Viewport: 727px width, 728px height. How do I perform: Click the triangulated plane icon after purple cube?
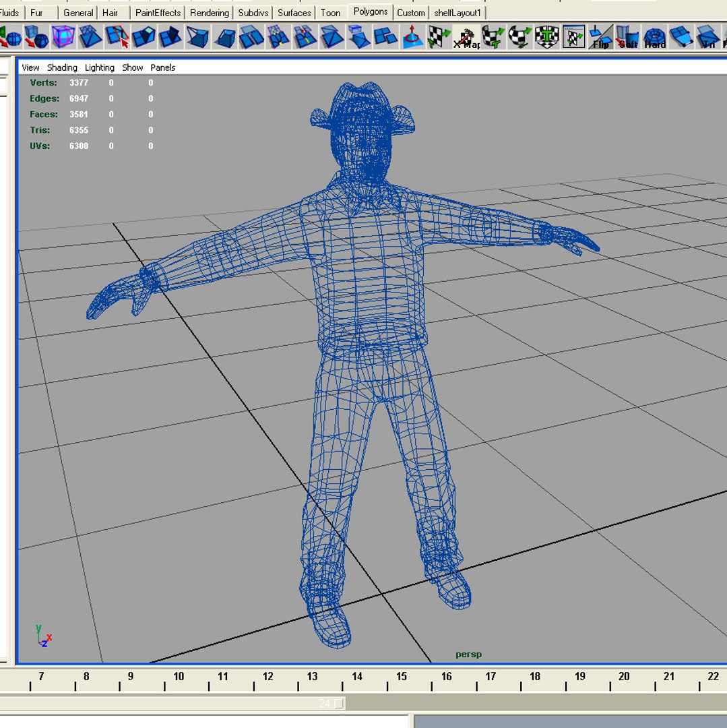pos(90,37)
